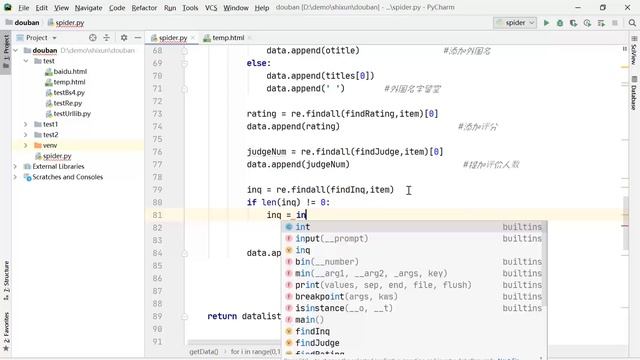The image size is (640, 360).
Task: Toggle fold marker at line 89
Action: 184,316
